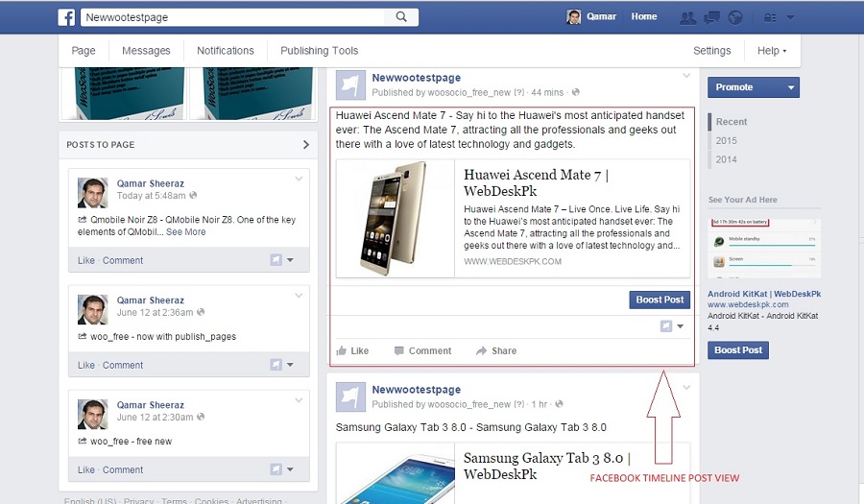The height and width of the screenshot is (504, 864).
Task: Open Huawei Ascend Mate 7 WebDeskPk link title
Action: [x=536, y=182]
